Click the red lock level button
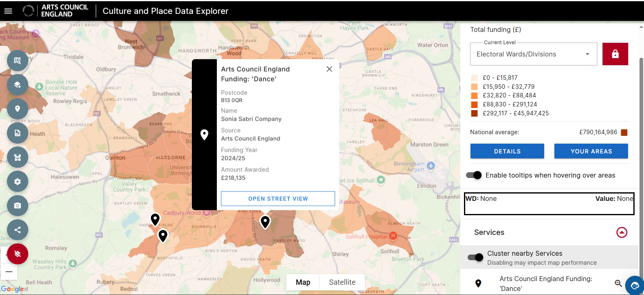Image resolution: width=644 pixels, height=295 pixels. coord(615,54)
